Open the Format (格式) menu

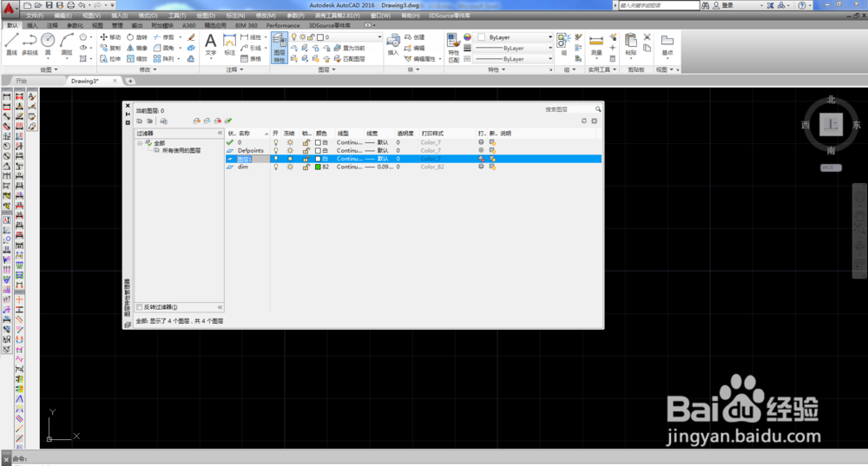click(x=148, y=16)
